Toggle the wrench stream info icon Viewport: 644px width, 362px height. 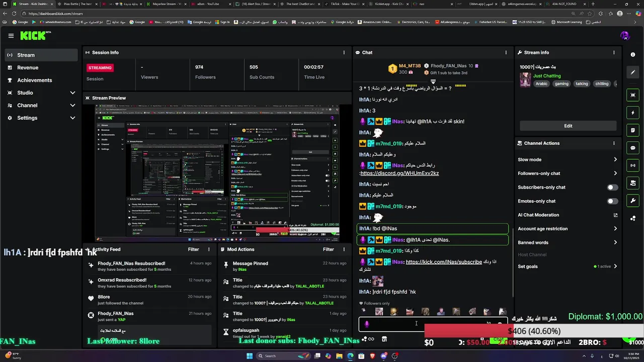click(x=633, y=201)
